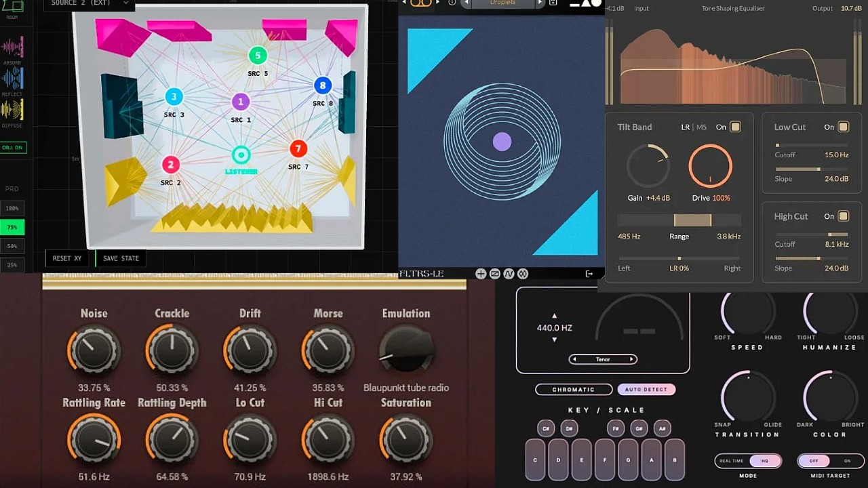
Task: Click the exit arrow icon in FLTRS-LE bar
Action: click(589, 274)
